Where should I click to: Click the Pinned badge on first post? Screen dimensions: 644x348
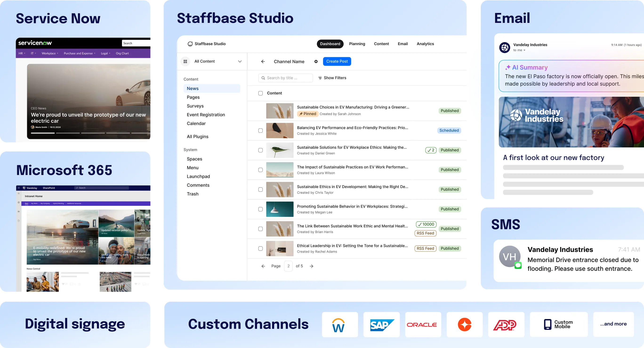[x=307, y=114]
